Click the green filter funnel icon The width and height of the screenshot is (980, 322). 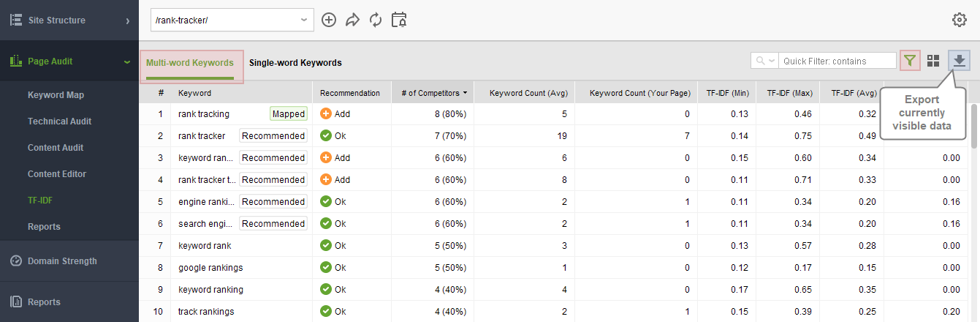[910, 61]
